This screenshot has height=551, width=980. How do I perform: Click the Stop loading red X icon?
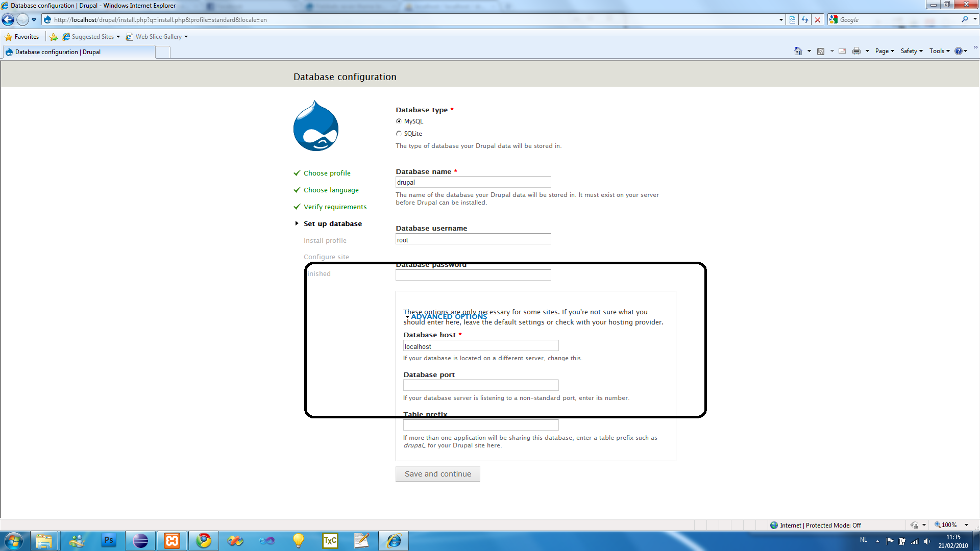(x=818, y=20)
